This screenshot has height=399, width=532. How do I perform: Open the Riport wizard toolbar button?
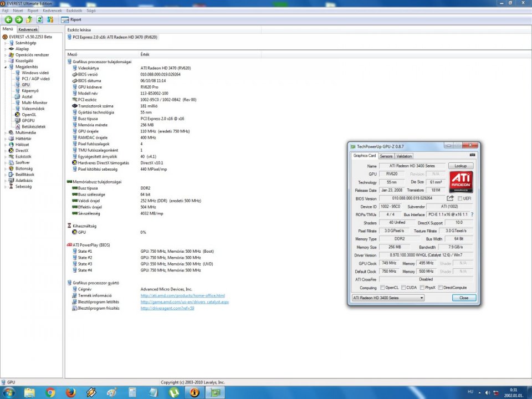pos(71,20)
